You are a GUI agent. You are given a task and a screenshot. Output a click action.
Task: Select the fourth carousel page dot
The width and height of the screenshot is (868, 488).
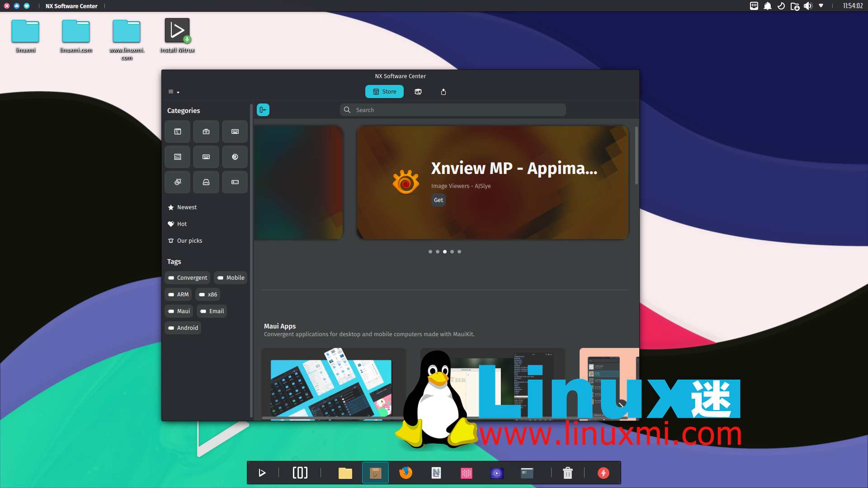pyautogui.click(x=452, y=252)
